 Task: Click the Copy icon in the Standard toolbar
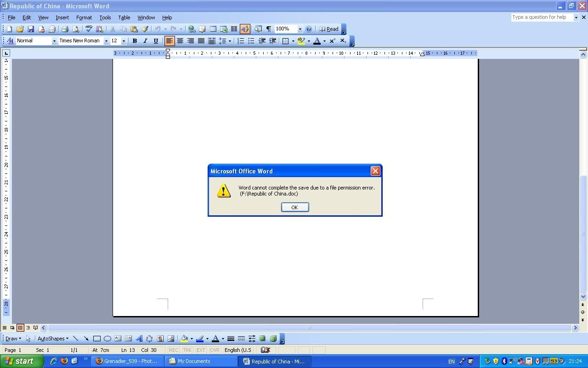click(x=123, y=29)
